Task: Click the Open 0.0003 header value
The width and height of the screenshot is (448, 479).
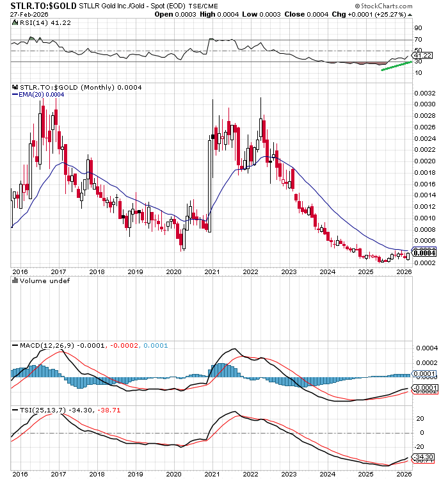Action: (x=175, y=14)
